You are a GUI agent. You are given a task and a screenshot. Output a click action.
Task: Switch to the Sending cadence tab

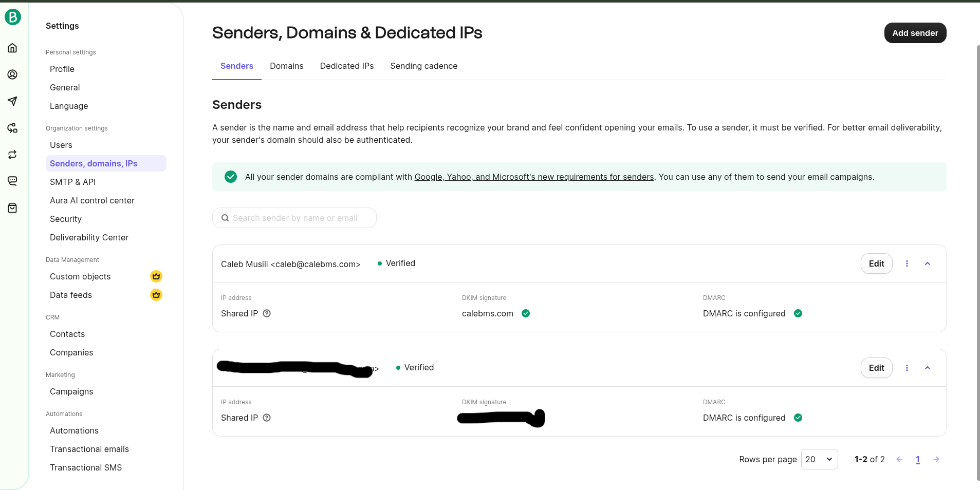tap(424, 66)
